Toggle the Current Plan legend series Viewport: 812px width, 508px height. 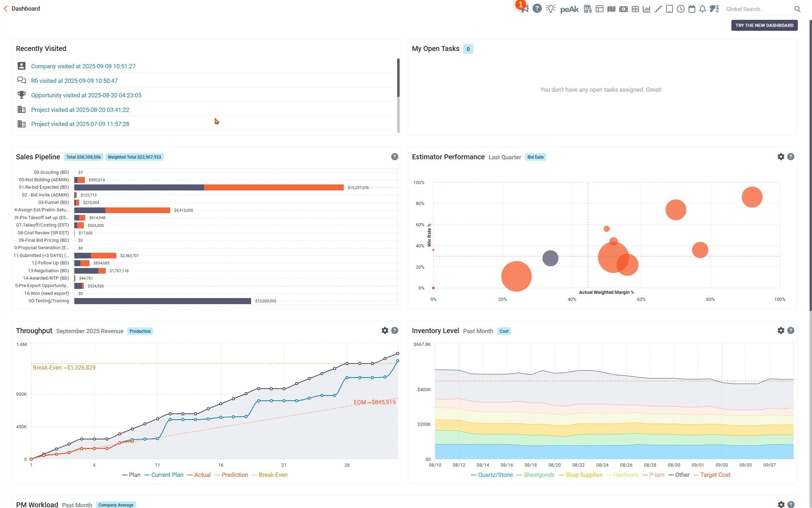(x=167, y=475)
